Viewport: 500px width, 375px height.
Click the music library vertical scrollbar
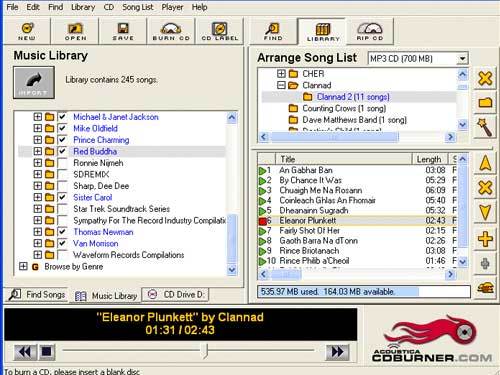coord(232,193)
